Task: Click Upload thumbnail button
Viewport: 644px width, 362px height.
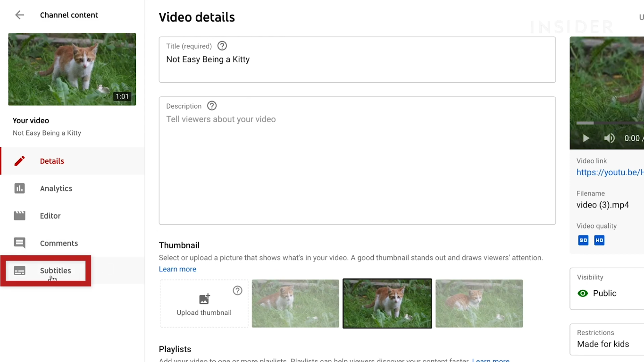Action: pyautogui.click(x=204, y=303)
